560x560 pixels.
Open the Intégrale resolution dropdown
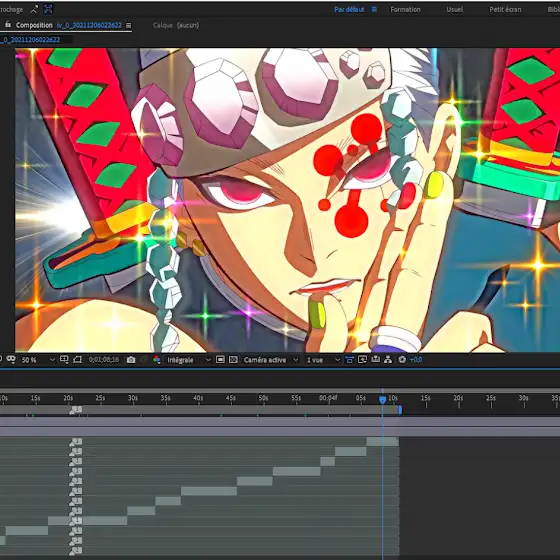[x=189, y=360]
